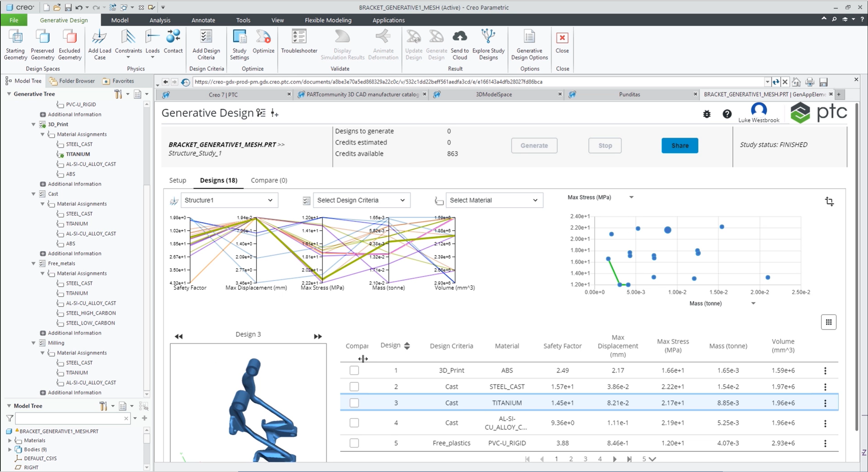Select the Excluded Geometry tool
This screenshot has height=472, width=868.
70,45
